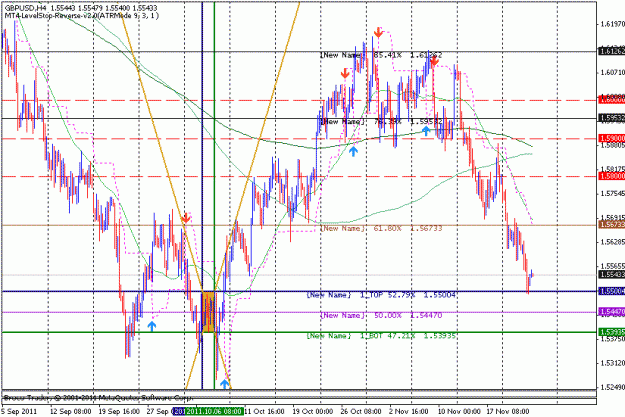Click the 10 Nov 00:00 date label
Screen dimensions: 625x417
coord(459,411)
